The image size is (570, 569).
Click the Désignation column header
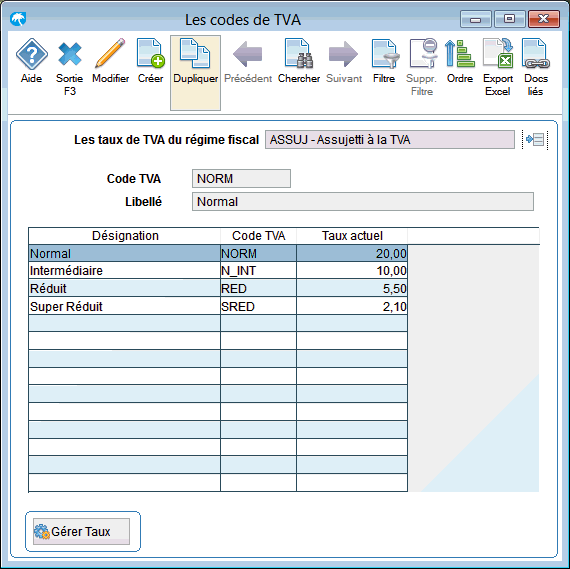[x=125, y=236]
